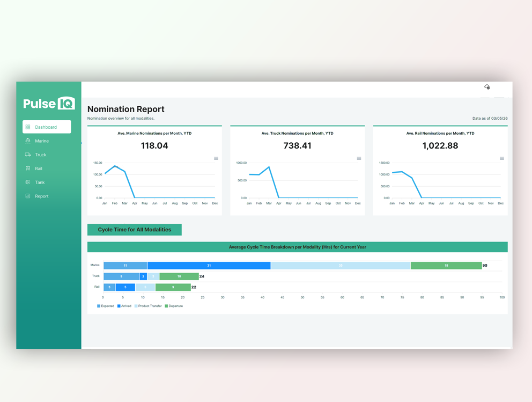Viewport: 532px width, 402px height.
Task: Click the Rail total label 22
Action: [x=194, y=287]
